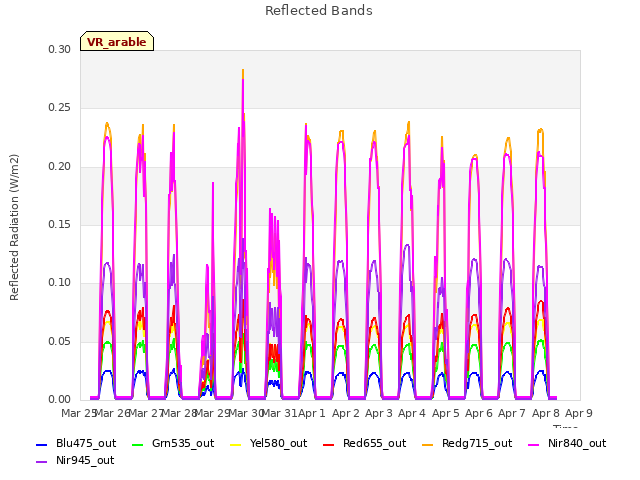
Task: Click the 0.30 y-axis tick label
Action: coord(60,49)
